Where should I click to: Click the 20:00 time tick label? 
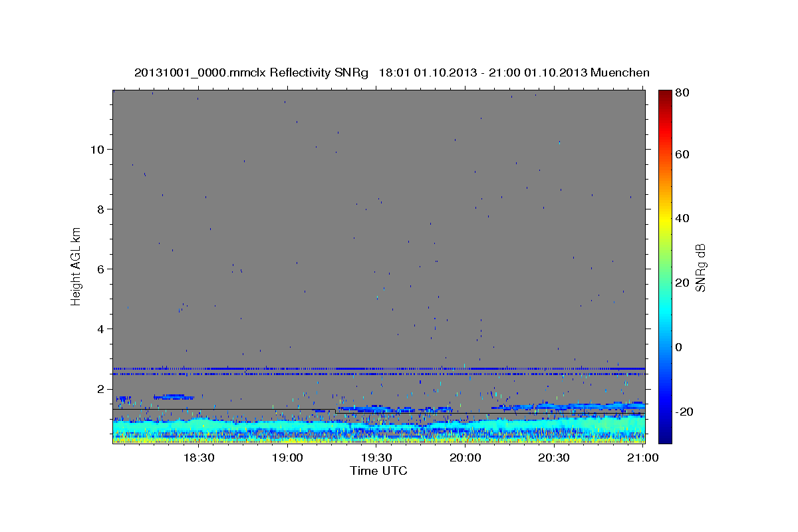click(x=465, y=458)
